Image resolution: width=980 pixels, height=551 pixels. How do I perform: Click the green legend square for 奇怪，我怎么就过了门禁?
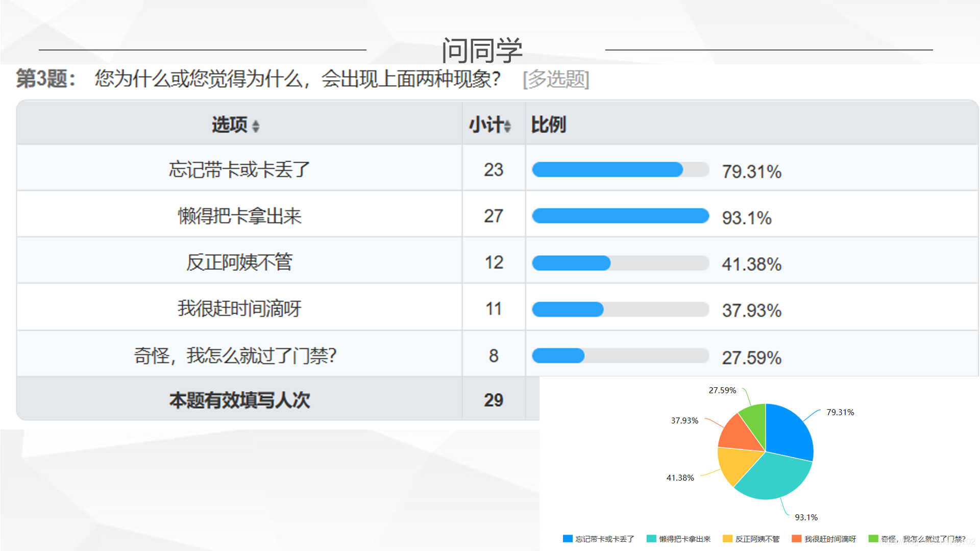click(x=874, y=538)
